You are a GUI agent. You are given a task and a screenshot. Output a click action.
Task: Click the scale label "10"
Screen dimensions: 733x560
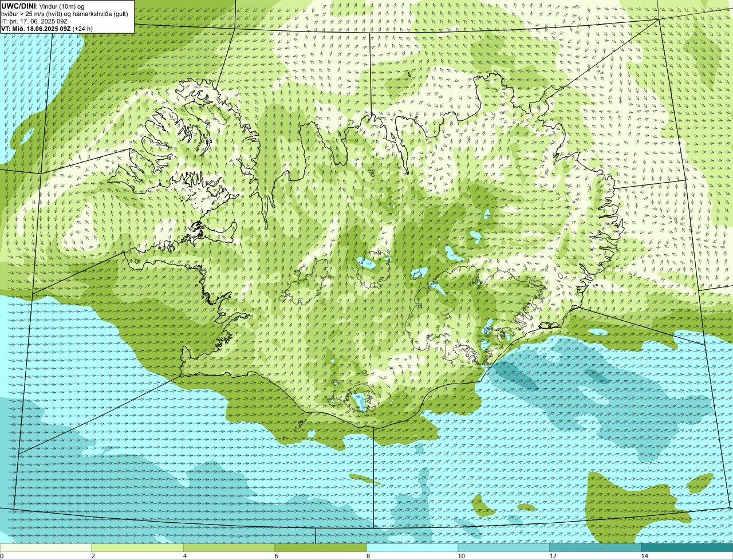(x=461, y=556)
